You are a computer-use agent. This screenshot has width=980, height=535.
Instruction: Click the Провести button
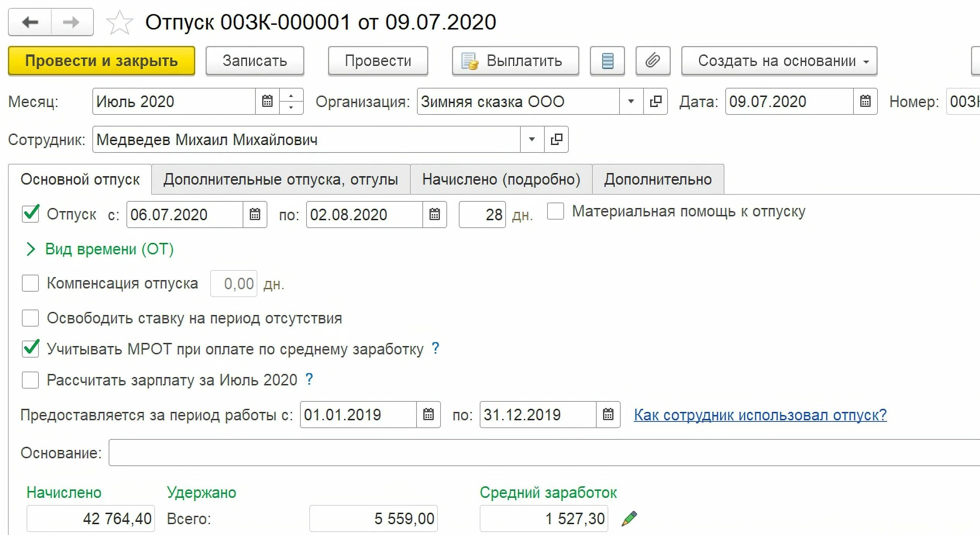coord(378,61)
